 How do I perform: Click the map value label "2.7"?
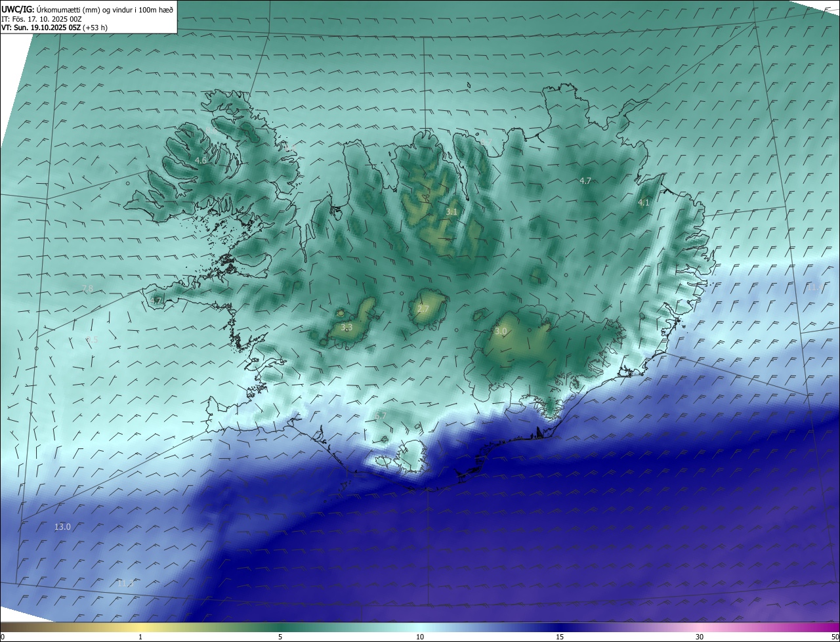[423, 309]
